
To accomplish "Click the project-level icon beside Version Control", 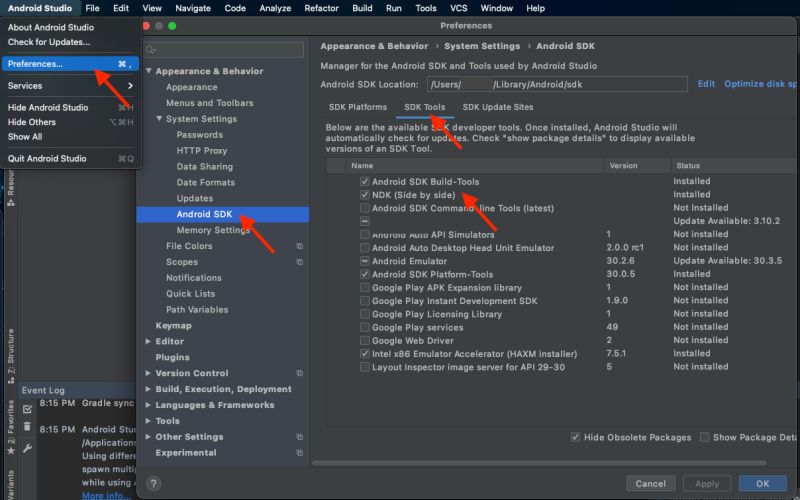I will 300,373.
